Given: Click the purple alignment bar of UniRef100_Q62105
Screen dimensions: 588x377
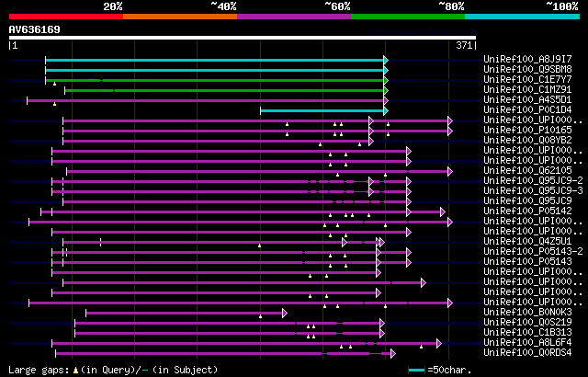Looking at the screenshot, I should click(257, 171).
